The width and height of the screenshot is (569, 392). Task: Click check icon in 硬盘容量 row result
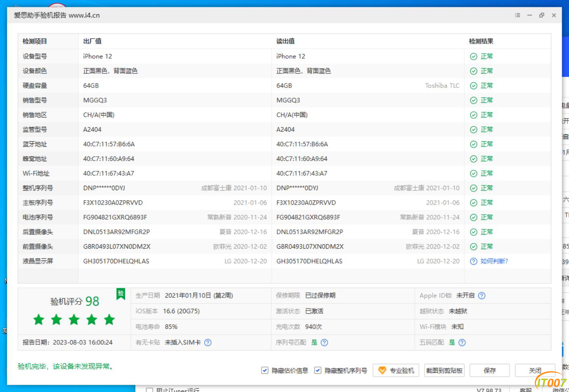tap(474, 86)
